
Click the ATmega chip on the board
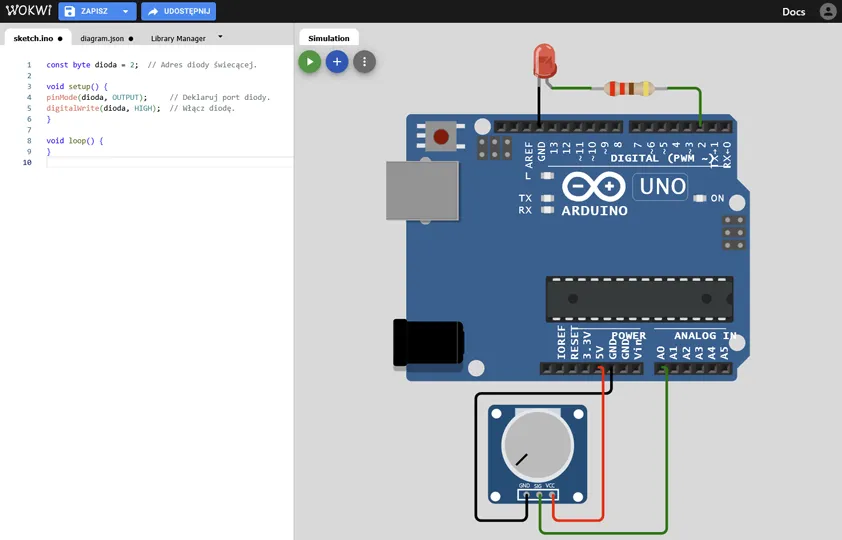(640, 299)
